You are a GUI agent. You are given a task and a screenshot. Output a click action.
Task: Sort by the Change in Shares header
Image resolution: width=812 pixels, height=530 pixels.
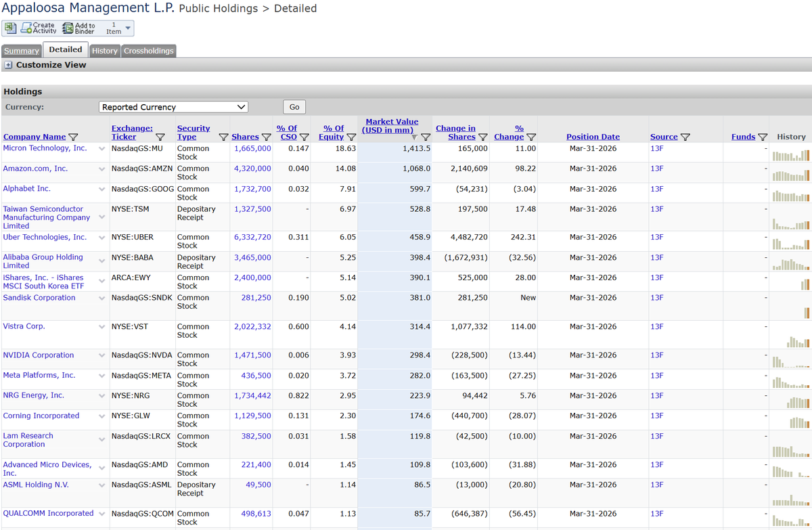coord(455,132)
